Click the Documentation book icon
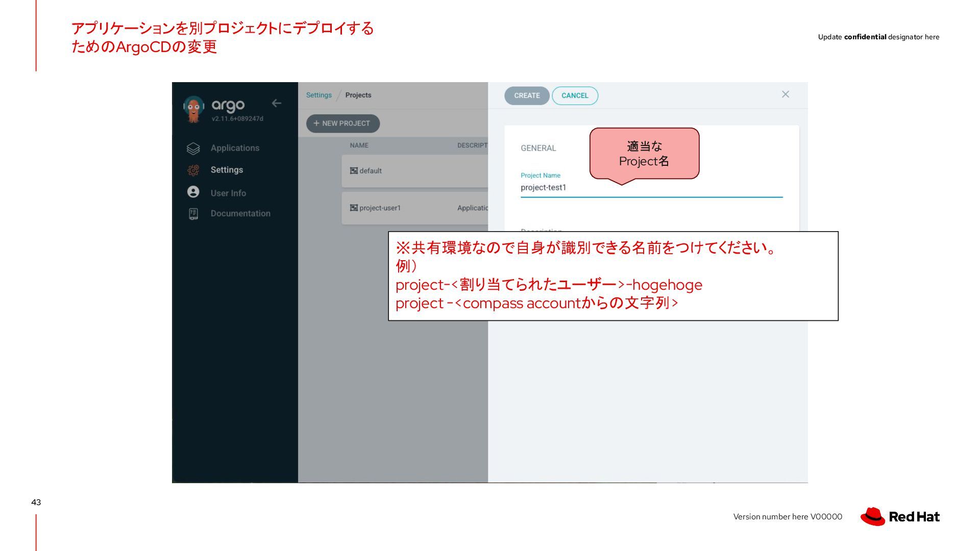 pyautogui.click(x=193, y=214)
